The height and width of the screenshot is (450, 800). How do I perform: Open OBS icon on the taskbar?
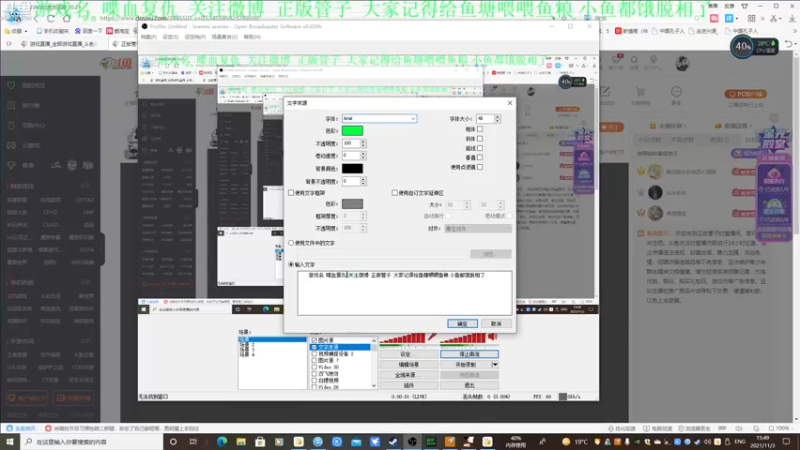[412, 442]
